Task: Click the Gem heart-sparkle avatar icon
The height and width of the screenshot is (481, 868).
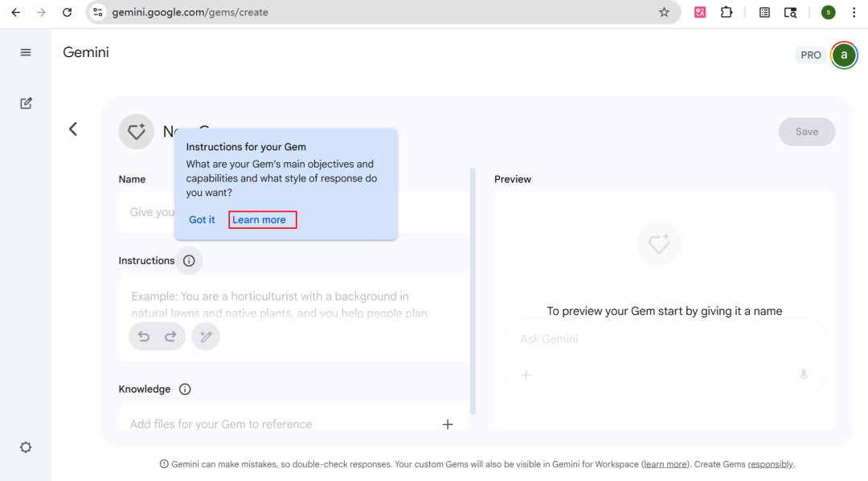Action: click(136, 132)
